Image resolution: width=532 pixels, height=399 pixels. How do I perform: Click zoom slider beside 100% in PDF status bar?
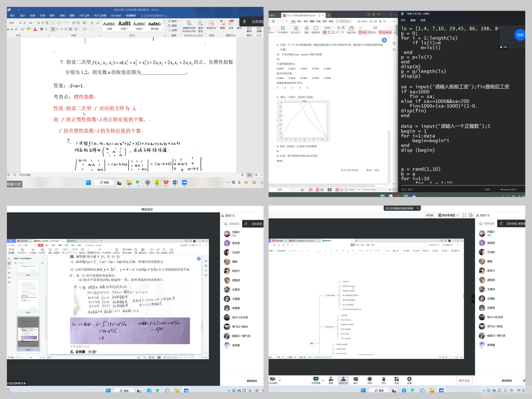tap(374, 190)
